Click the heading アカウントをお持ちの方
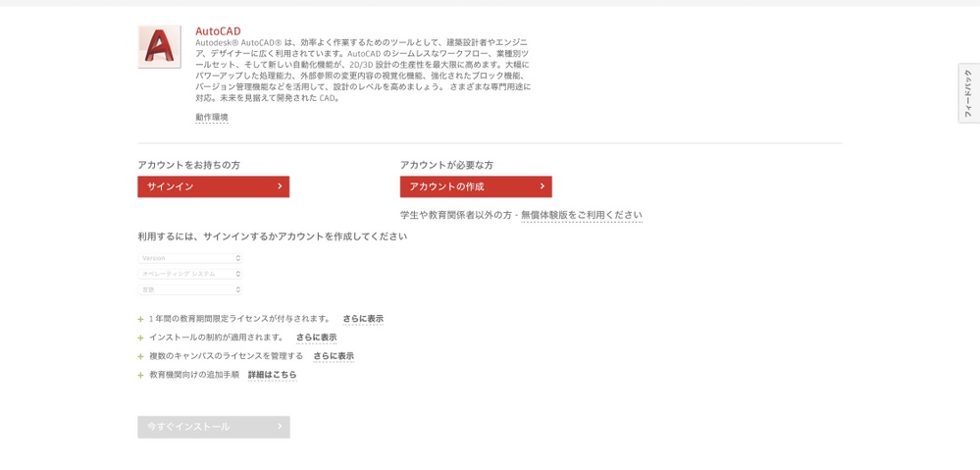980x470 pixels. [x=188, y=165]
